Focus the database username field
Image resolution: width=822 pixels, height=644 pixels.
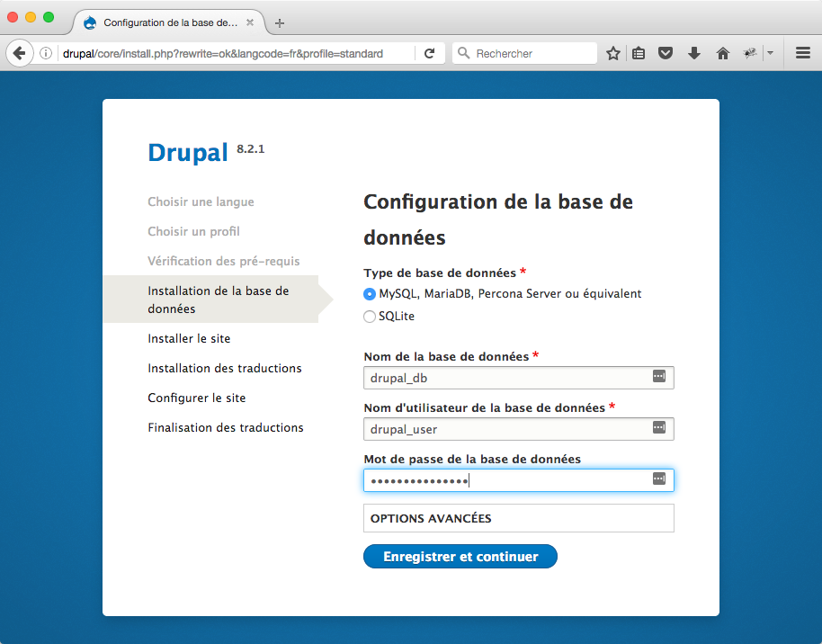click(x=518, y=429)
